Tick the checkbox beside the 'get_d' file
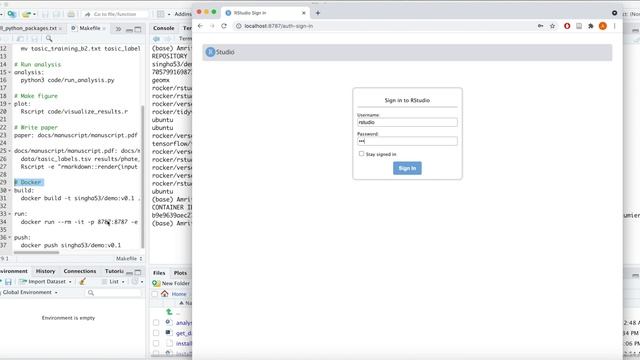Image resolution: width=640 pixels, height=360 pixels. (156, 333)
